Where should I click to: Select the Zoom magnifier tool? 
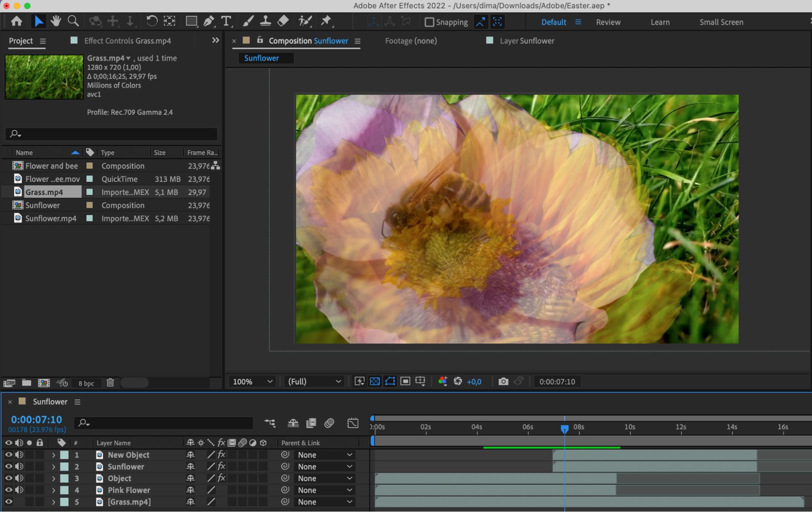pyautogui.click(x=73, y=21)
